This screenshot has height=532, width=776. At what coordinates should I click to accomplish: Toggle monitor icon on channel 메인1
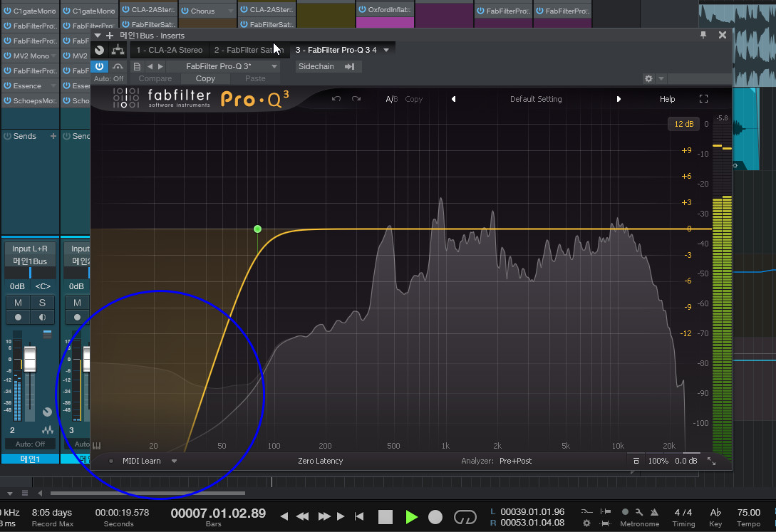42,317
